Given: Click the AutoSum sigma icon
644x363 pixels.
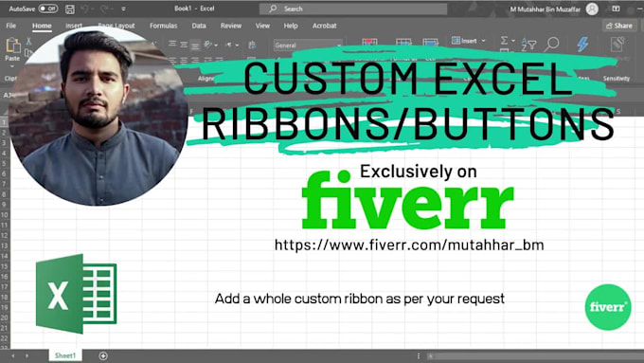Looking at the screenshot, I should 504,41.
